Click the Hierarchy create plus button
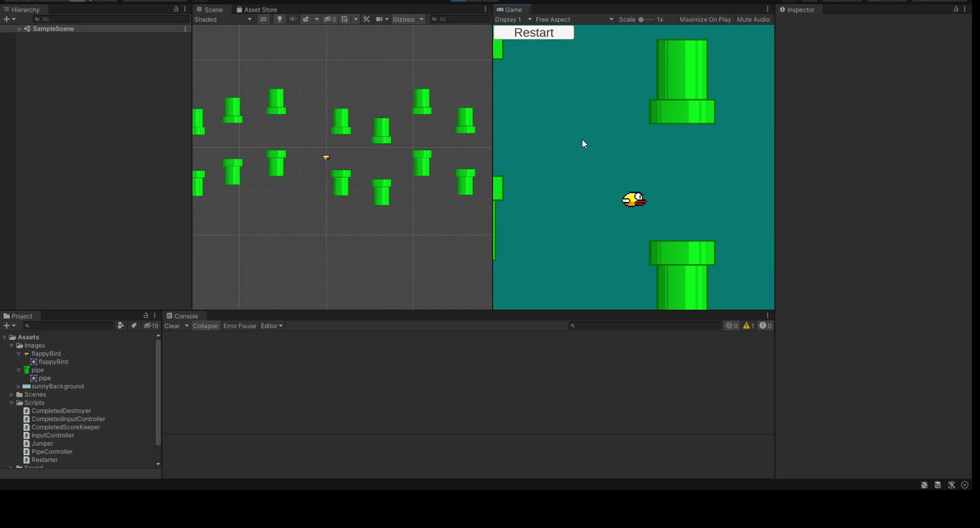Image resolution: width=980 pixels, height=528 pixels. coord(9,19)
